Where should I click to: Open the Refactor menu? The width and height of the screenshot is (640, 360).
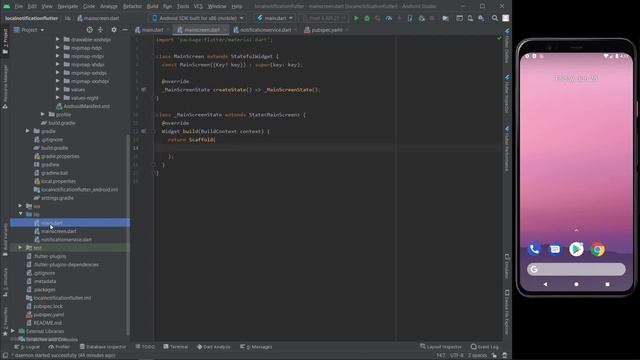click(x=132, y=7)
